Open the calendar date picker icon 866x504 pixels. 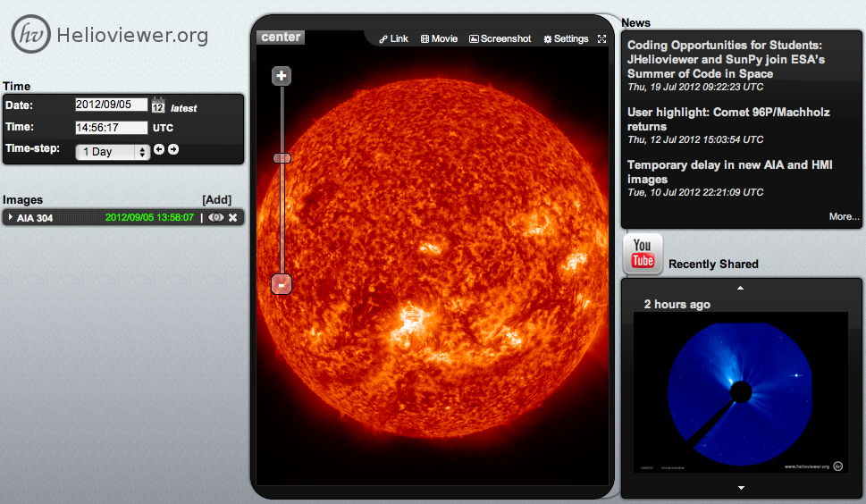[158, 105]
